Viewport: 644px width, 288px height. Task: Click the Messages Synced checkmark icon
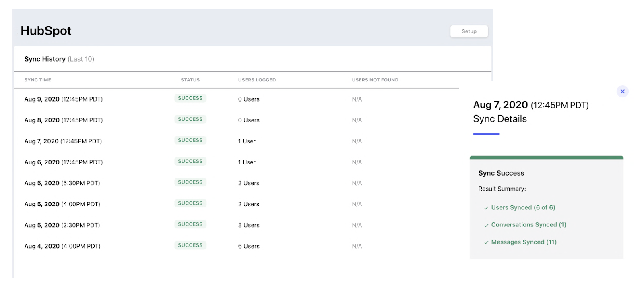click(x=486, y=242)
